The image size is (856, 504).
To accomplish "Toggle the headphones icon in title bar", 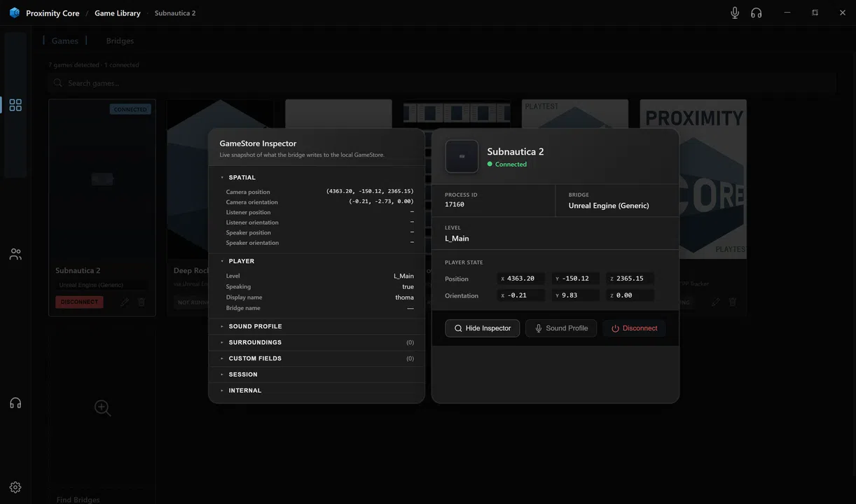I will pyautogui.click(x=757, y=13).
